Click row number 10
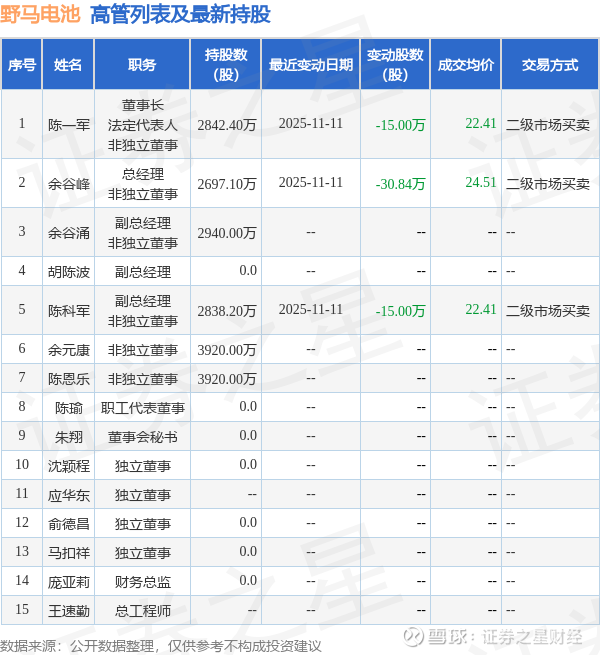 click(x=22, y=464)
